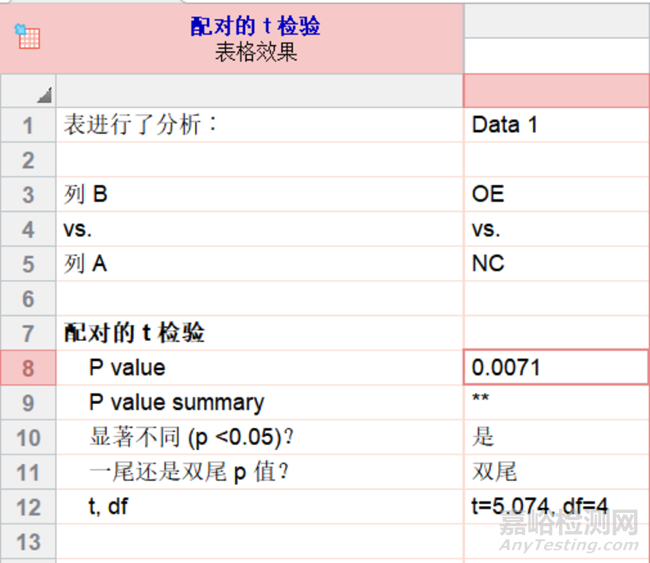Select row header number 1
Viewport: 650px width, 563px height.
pyautogui.click(x=27, y=125)
